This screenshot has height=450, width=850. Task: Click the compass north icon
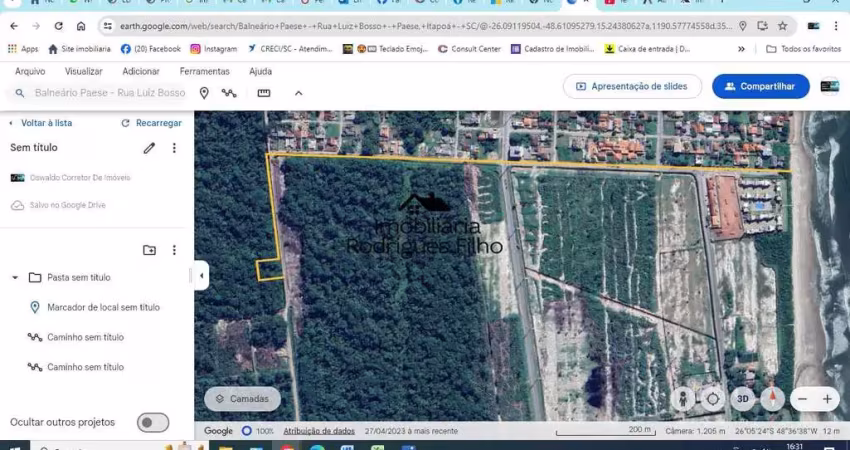tap(772, 399)
